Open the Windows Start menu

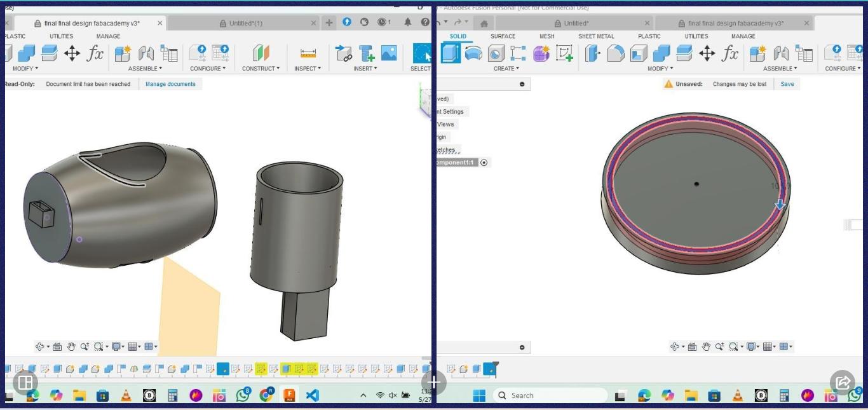point(479,395)
